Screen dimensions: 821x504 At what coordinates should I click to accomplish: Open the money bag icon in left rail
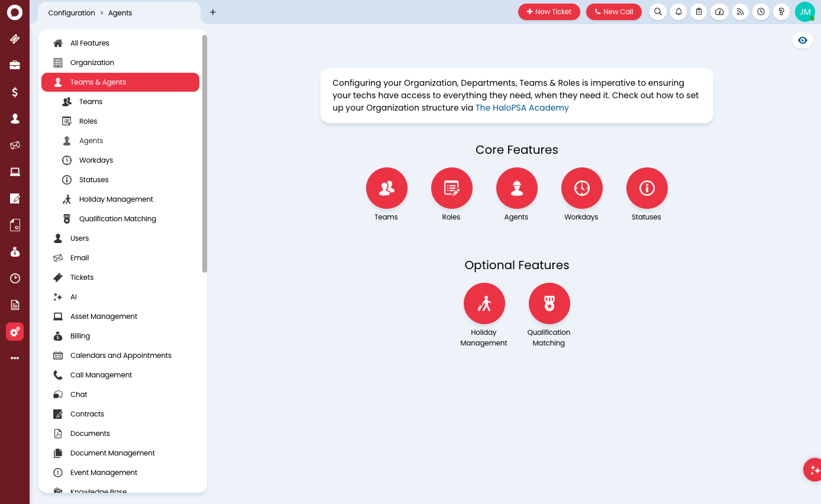point(15,252)
